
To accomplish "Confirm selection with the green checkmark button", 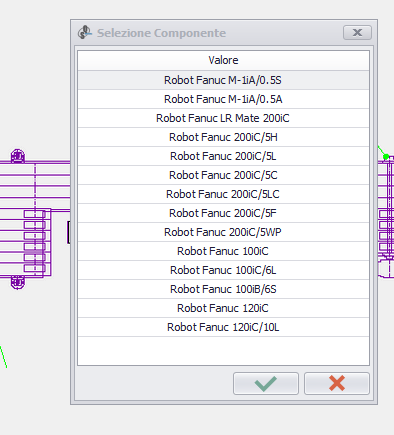I will [266, 383].
